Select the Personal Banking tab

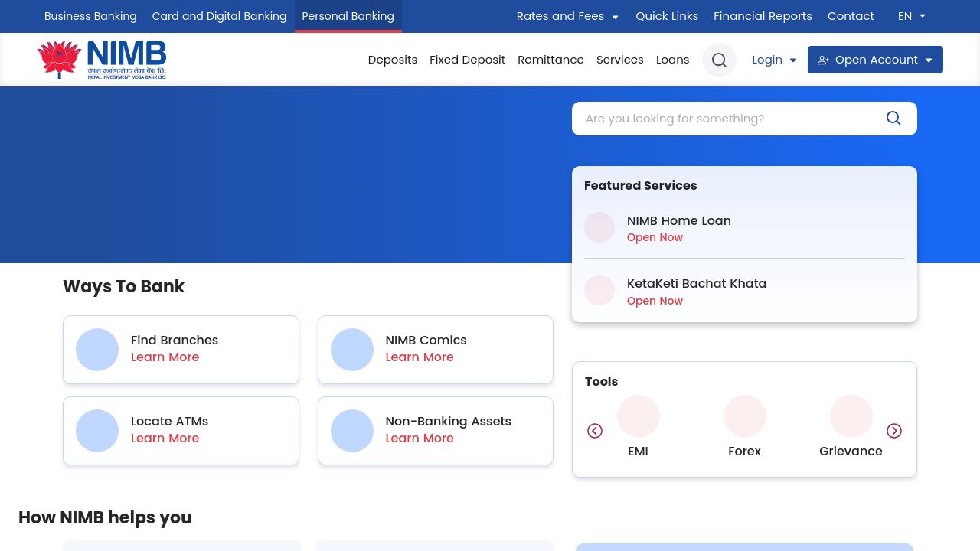click(348, 16)
